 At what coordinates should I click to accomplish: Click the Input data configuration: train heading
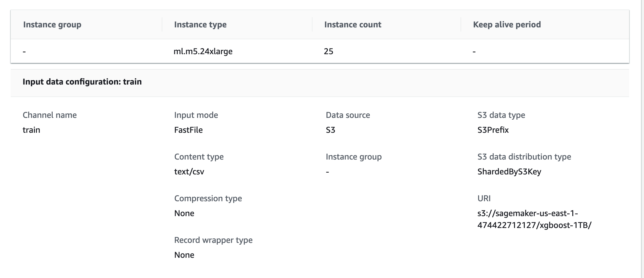coord(82,82)
